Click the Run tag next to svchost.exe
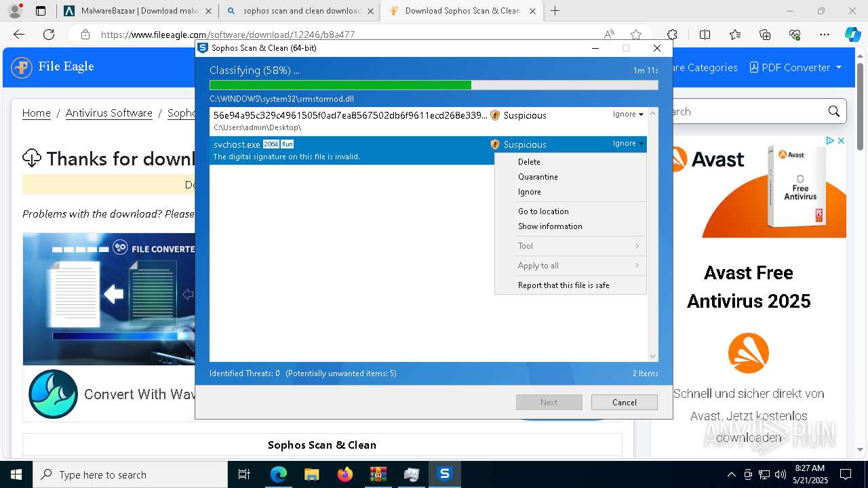Image resolution: width=868 pixels, height=488 pixels. [x=288, y=144]
